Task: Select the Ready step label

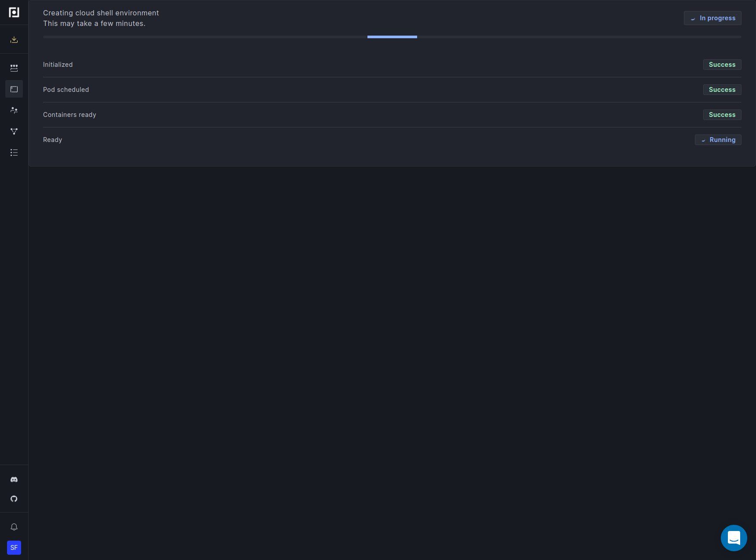Action: coord(53,140)
